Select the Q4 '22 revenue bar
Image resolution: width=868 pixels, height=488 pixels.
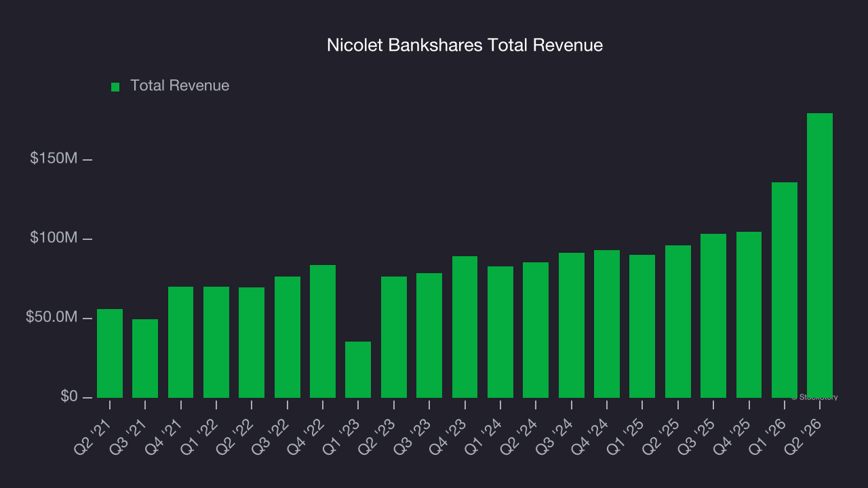(323, 331)
